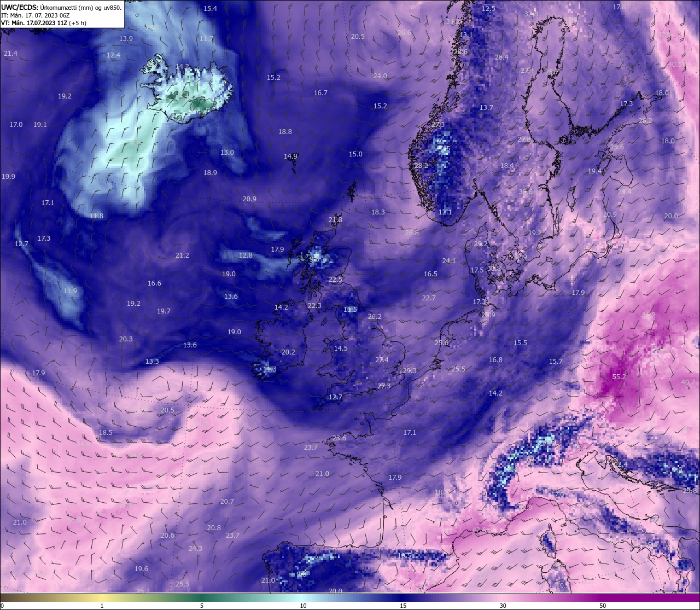Select the 25.3 value label
The height and width of the screenshot is (610, 700).
182,584
